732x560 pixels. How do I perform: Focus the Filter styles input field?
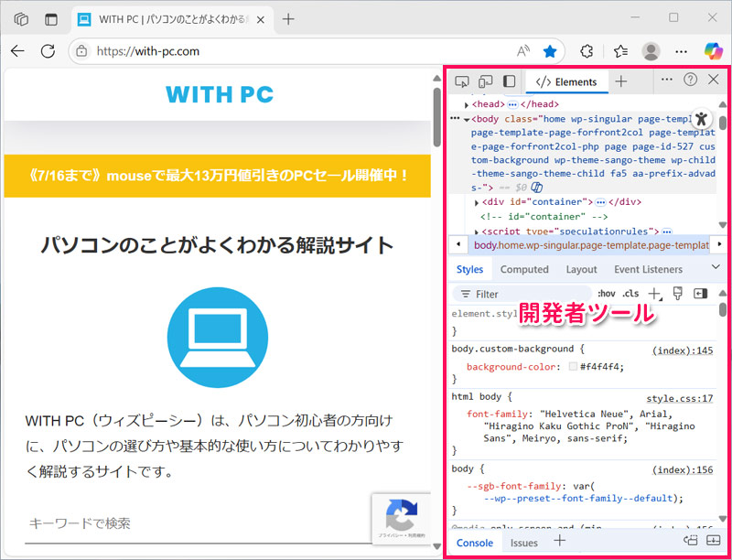522,294
